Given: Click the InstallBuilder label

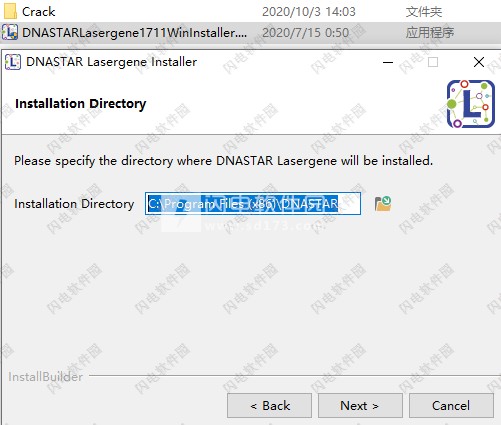Looking at the screenshot, I should point(46,377).
